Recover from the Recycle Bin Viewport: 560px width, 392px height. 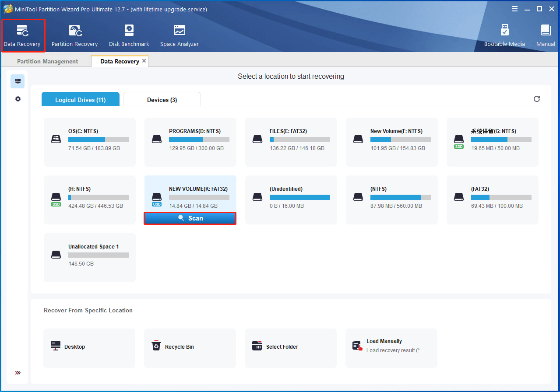(190, 347)
